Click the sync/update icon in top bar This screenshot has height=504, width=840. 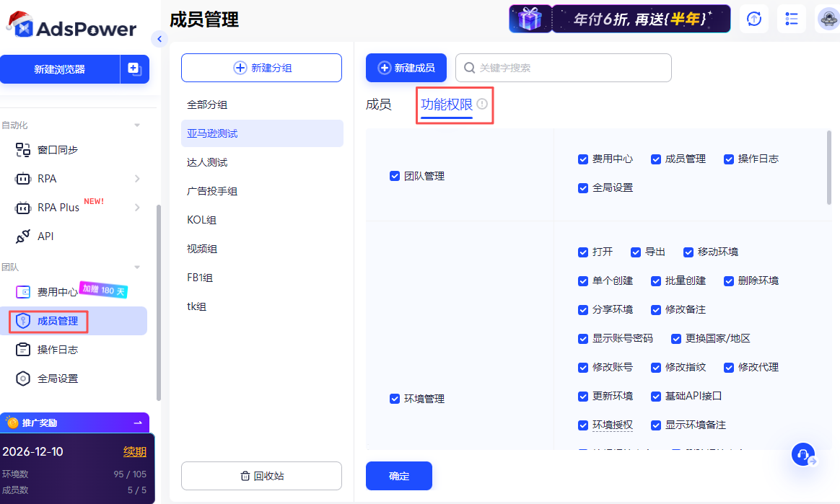(753, 19)
